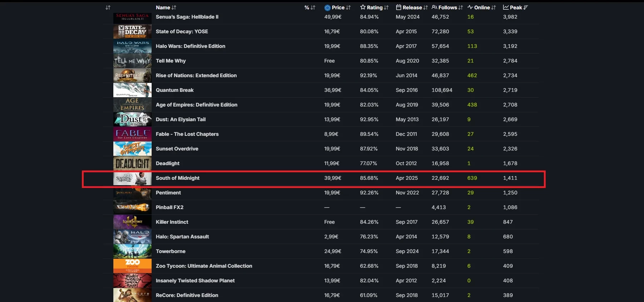Sort by Online players header

[x=481, y=8]
